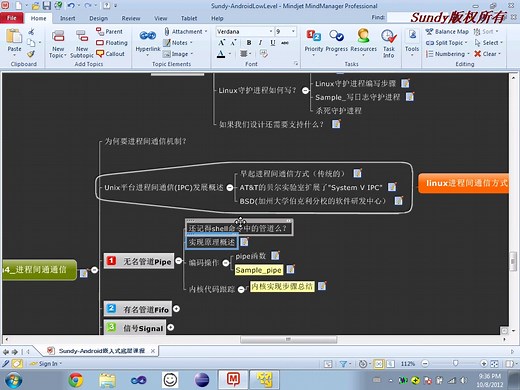Click the Sort button in Editing
This screenshot has width=520, height=390.
coord(486,32)
